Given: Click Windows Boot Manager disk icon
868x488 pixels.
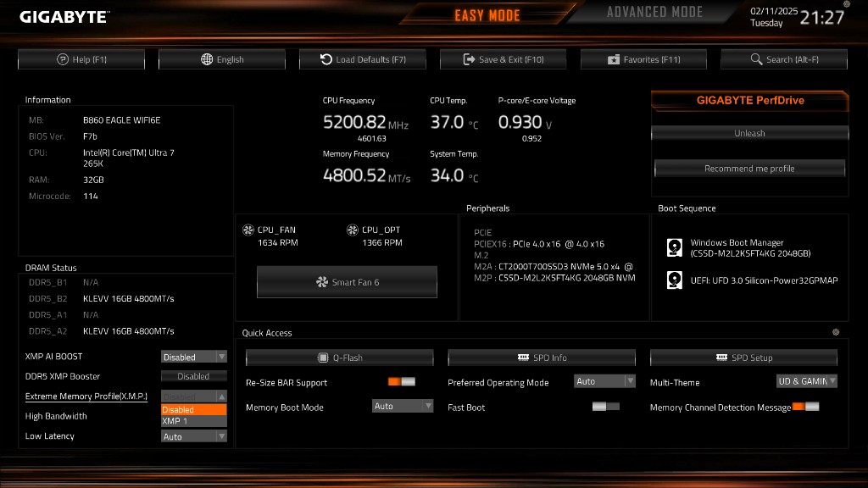Looking at the screenshot, I should tap(674, 247).
